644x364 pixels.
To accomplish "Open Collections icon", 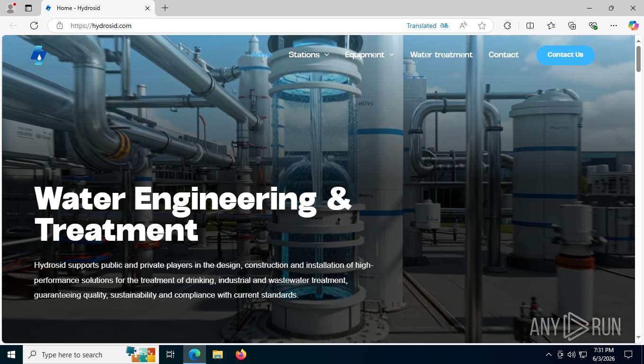I will point(572,26).
